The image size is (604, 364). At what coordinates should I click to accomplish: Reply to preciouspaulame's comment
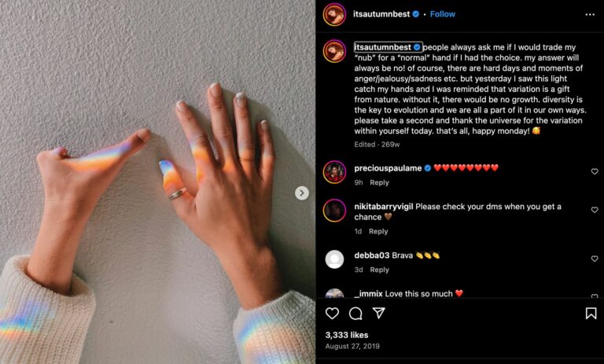click(x=379, y=182)
